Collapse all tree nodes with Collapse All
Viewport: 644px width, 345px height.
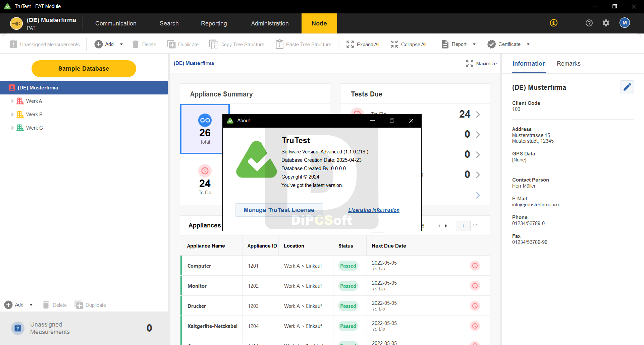pos(409,44)
